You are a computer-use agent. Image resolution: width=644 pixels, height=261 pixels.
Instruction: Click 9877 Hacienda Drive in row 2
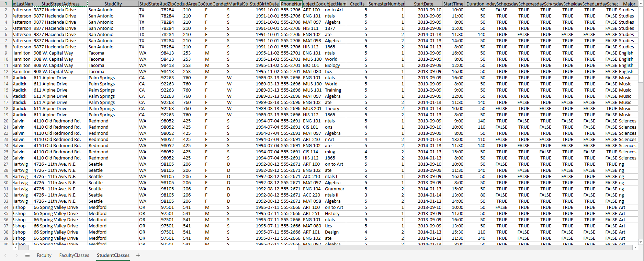tap(60, 10)
